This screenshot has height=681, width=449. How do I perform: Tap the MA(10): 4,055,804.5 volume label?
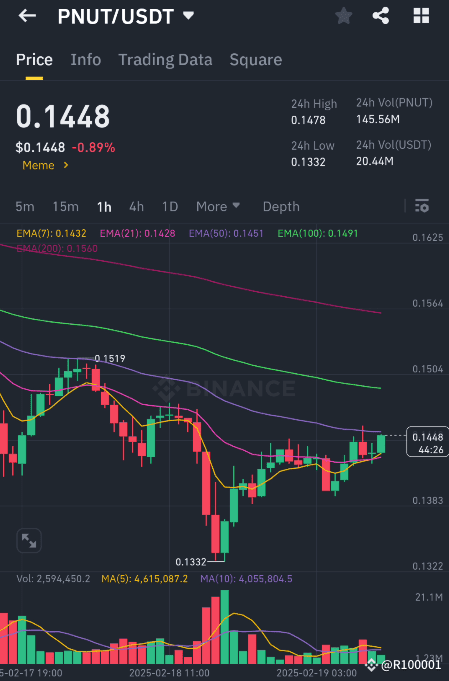(246, 579)
